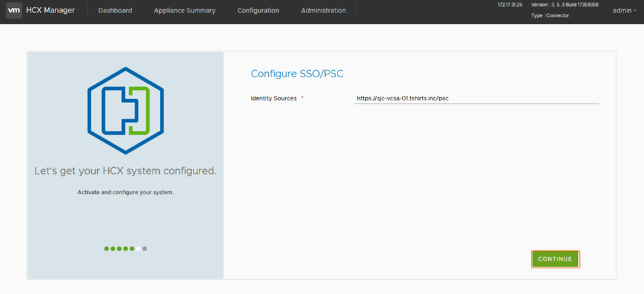Click the first green wizard progress dot

107,248
